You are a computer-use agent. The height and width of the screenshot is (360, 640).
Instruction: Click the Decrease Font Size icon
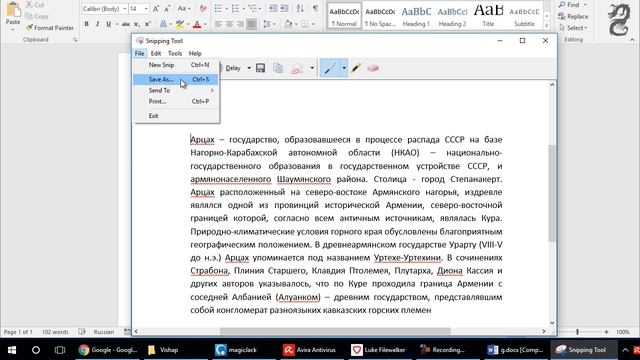point(167,9)
